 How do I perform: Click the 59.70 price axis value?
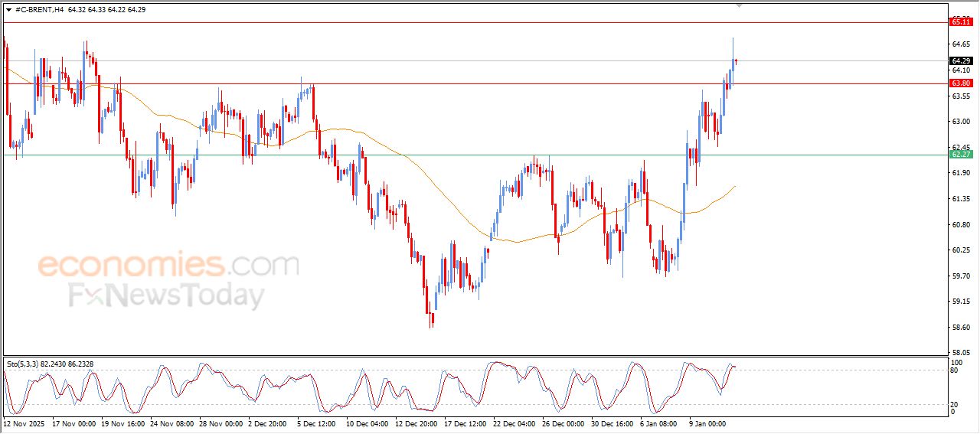961,276
